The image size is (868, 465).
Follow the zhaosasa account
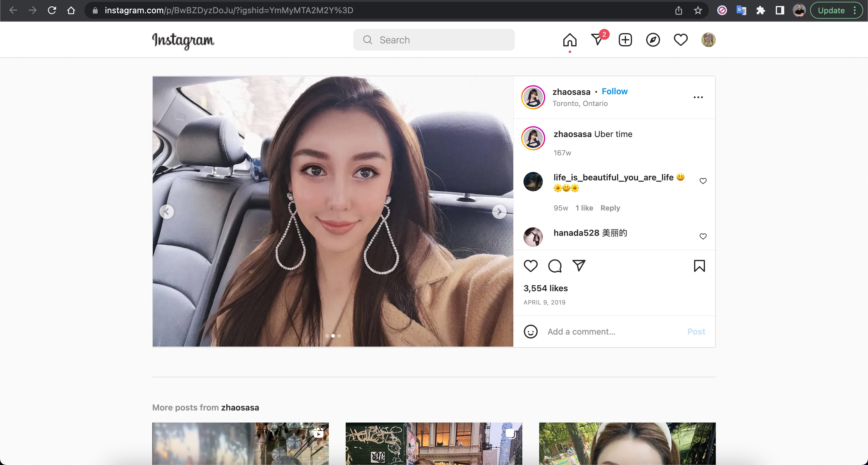(x=614, y=91)
